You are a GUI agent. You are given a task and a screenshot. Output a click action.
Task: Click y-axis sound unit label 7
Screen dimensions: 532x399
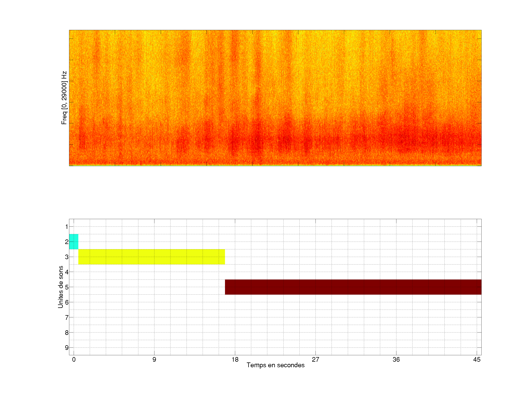pyautogui.click(x=67, y=318)
